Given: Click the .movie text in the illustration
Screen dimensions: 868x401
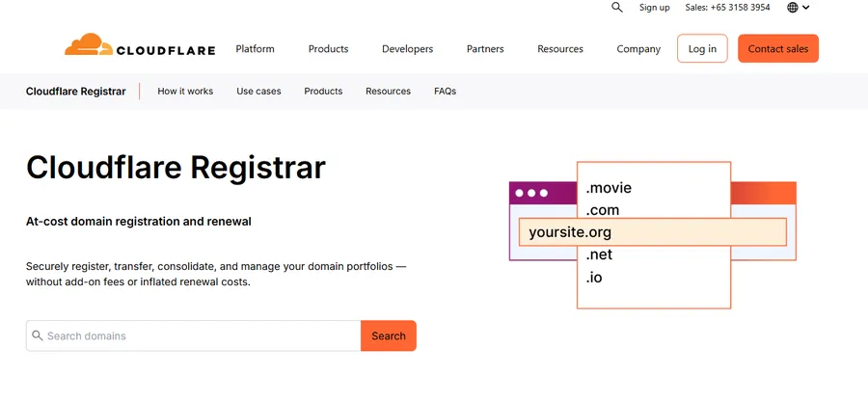Looking at the screenshot, I should (609, 188).
